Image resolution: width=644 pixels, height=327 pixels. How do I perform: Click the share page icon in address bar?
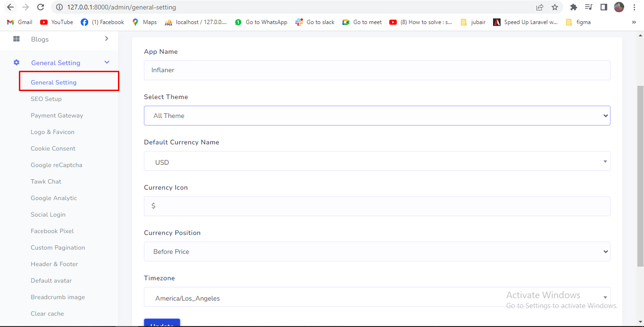[540, 7]
